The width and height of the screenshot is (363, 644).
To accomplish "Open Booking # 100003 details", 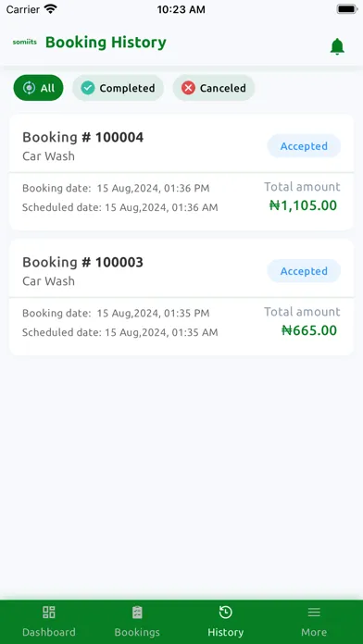I will [x=181, y=297].
